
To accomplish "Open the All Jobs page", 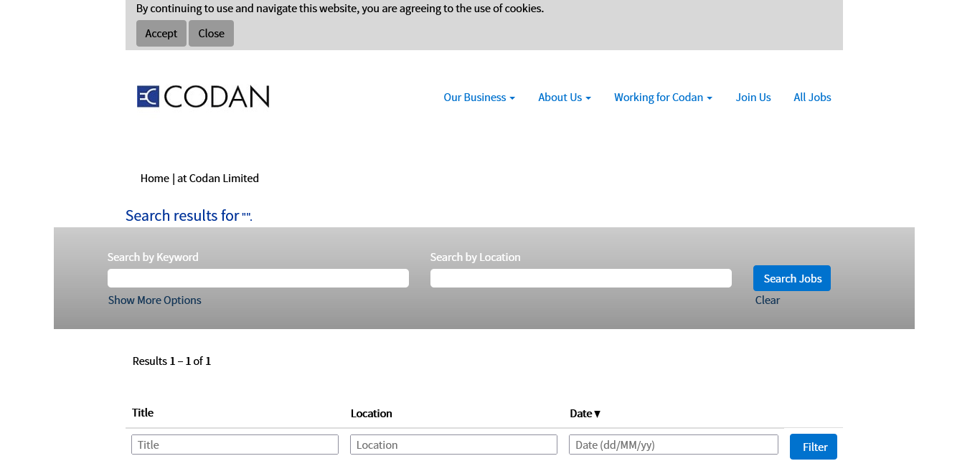I will click(x=812, y=98).
